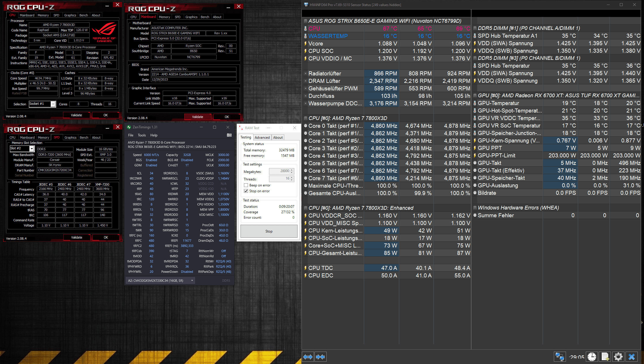Click icon beside Summe Fehler row
The width and height of the screenshot is (644, 364).
[x=475, y=215]
